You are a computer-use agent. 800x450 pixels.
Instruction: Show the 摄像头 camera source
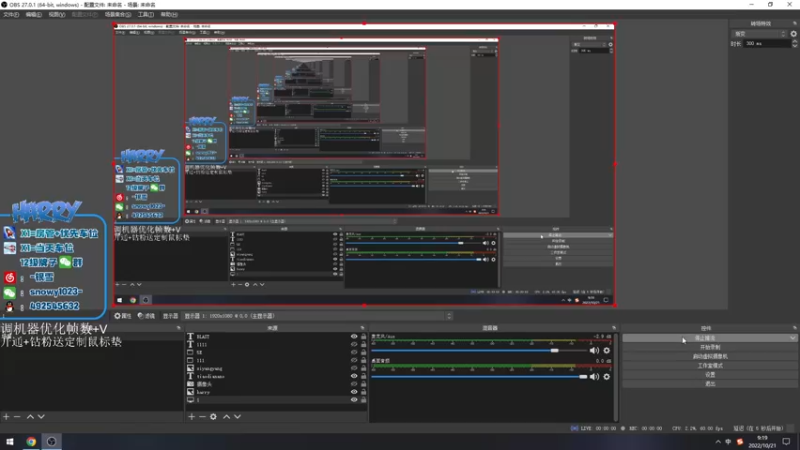(354, 384)
